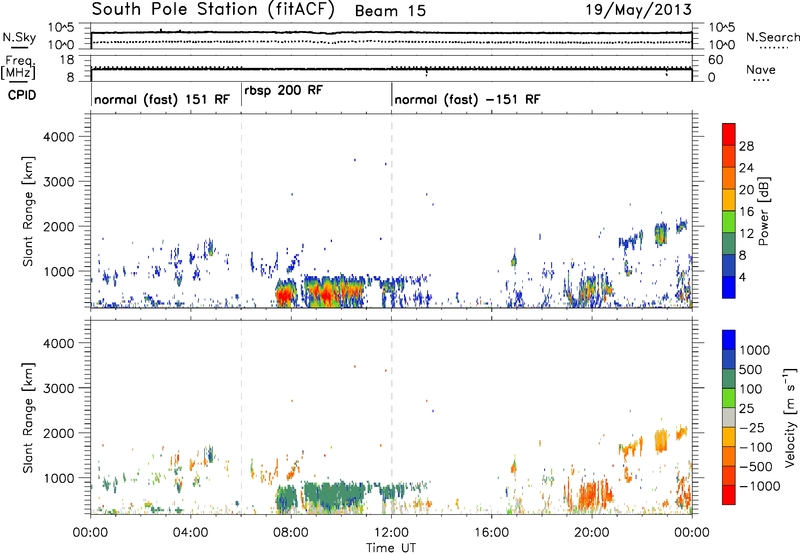Click the blue bottom of power colorbar
800x554 pixels.
(729, 287)
